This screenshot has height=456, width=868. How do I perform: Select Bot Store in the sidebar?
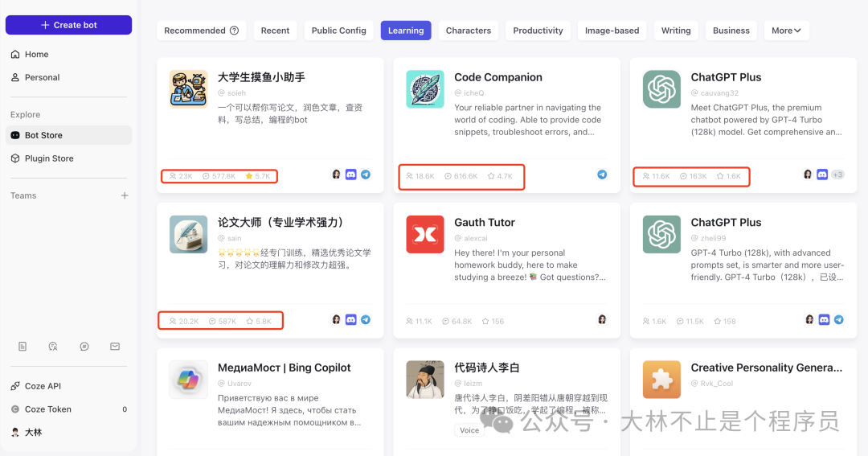point(68,135)
